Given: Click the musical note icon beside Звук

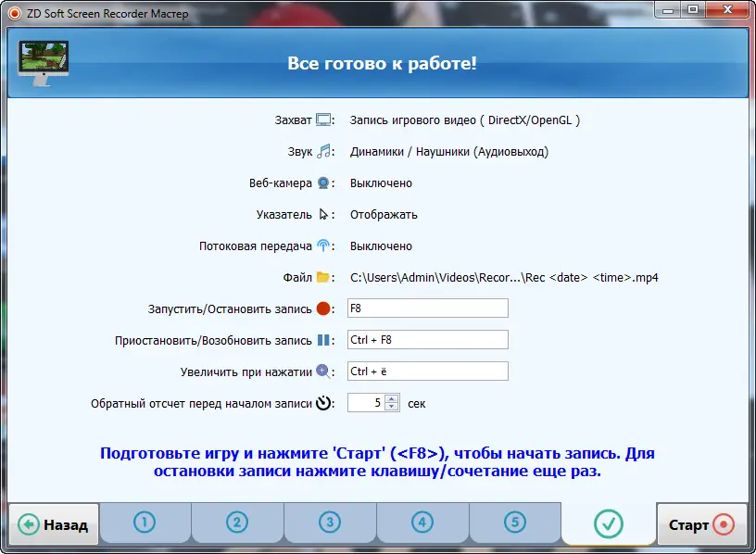Looking at the screenshot, I should pyautogui.click(x=324, y=151).
